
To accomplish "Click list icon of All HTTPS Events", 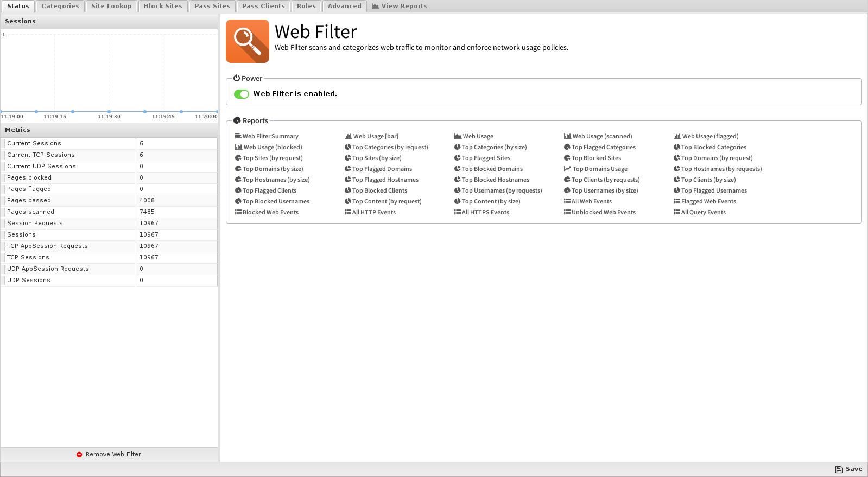I will pyautogui.click(x=457, y=212).
